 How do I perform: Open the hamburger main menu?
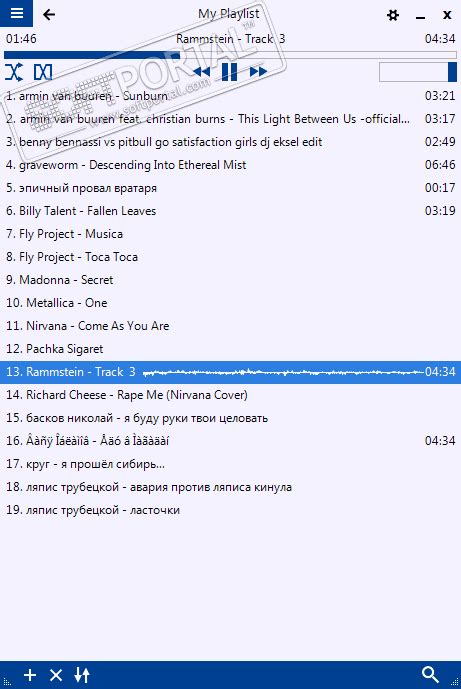[x=16, y=13]
